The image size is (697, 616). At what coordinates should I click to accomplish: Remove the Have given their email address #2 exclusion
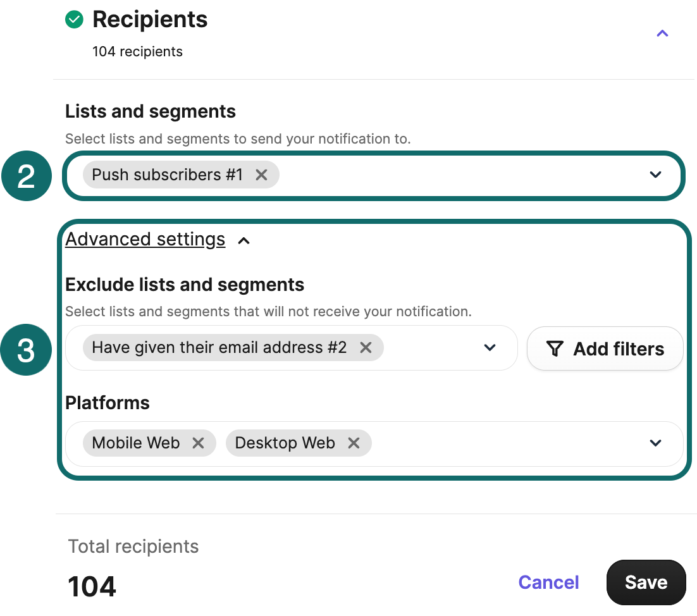[x=366, y=347]
